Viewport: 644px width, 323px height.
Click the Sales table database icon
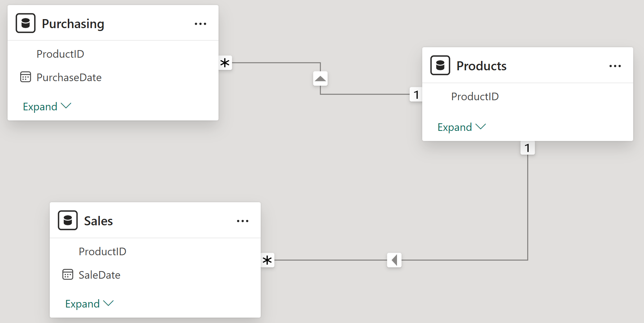68,220
